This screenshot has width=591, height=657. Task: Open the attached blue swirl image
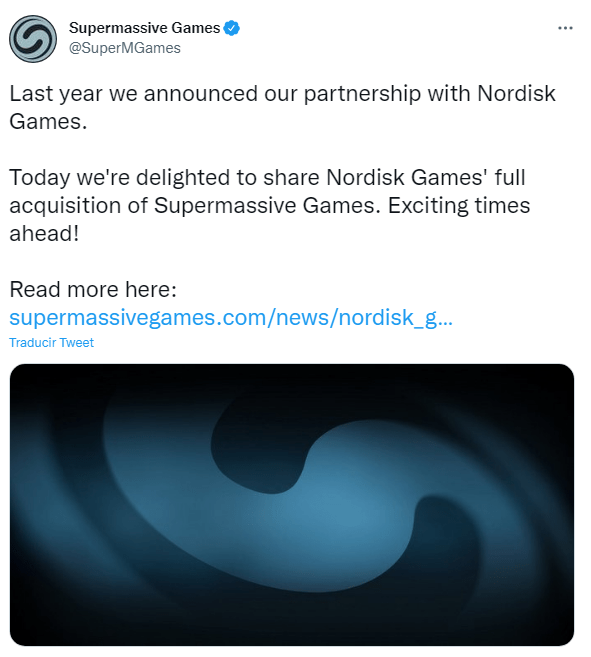click(292, 504)
